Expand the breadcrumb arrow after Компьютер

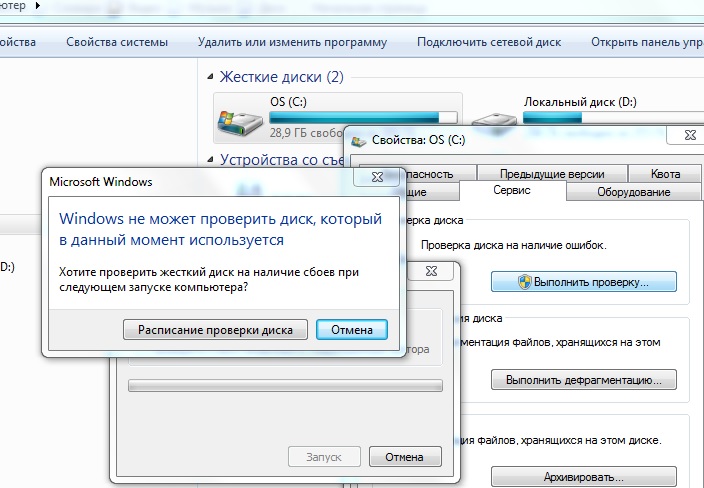pyautogui.click(x=38, y=6)
